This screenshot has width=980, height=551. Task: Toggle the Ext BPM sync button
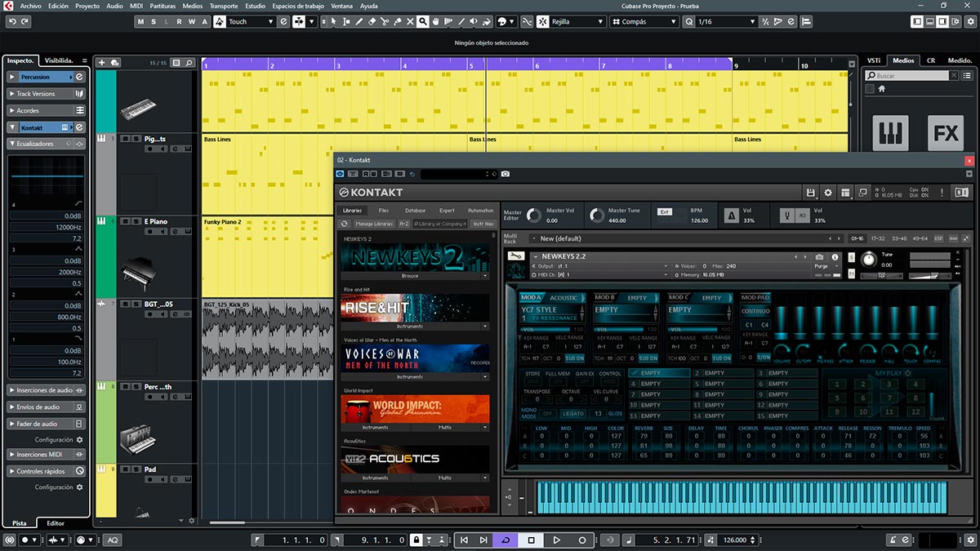click(665, 211)
